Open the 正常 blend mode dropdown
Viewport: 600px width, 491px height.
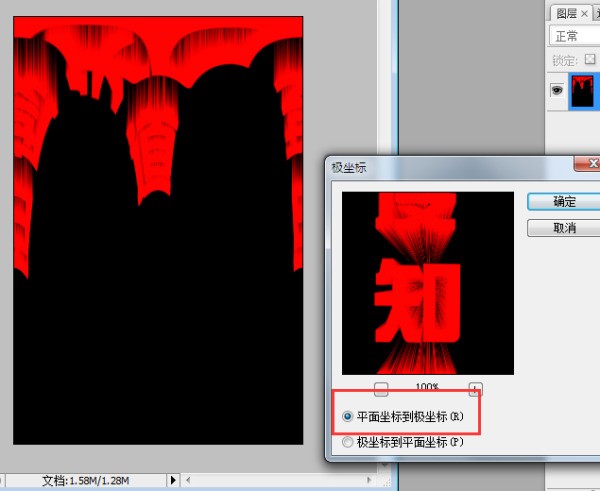pos(574,36)
